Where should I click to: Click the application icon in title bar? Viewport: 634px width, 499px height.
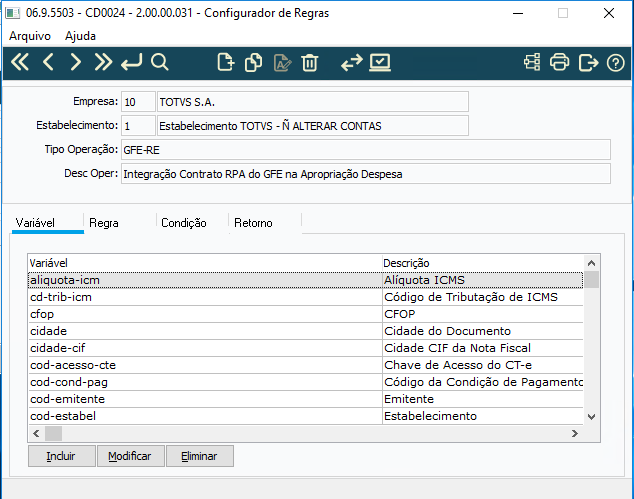coord(13,13)
